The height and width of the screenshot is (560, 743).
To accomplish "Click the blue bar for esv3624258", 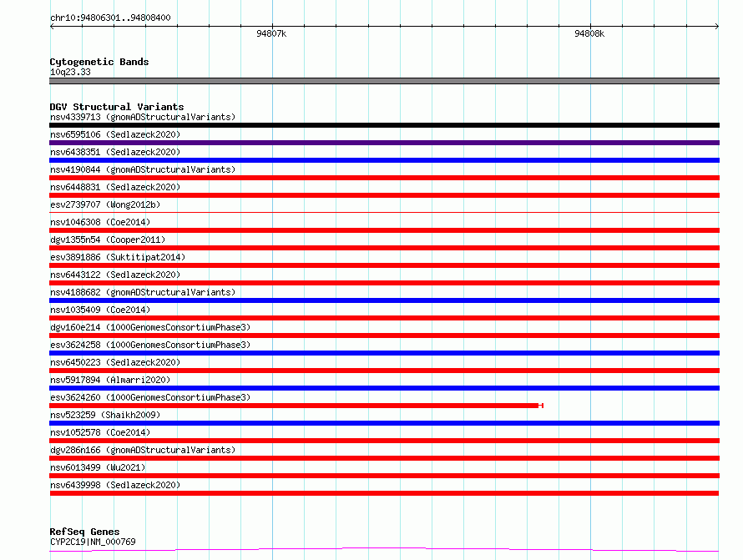I will 384,353.
